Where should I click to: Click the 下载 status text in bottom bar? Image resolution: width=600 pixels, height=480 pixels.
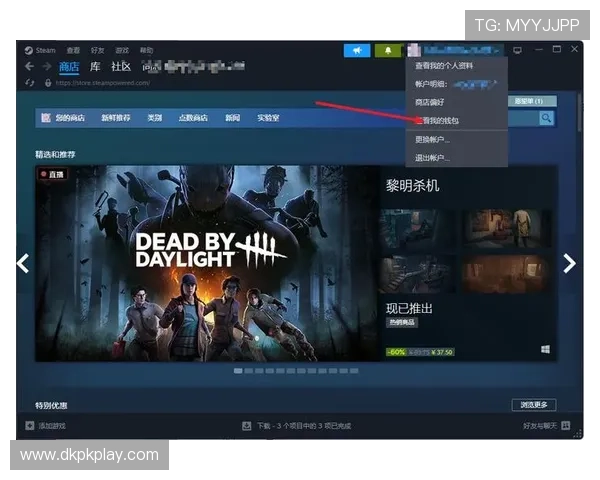[304, 426]
